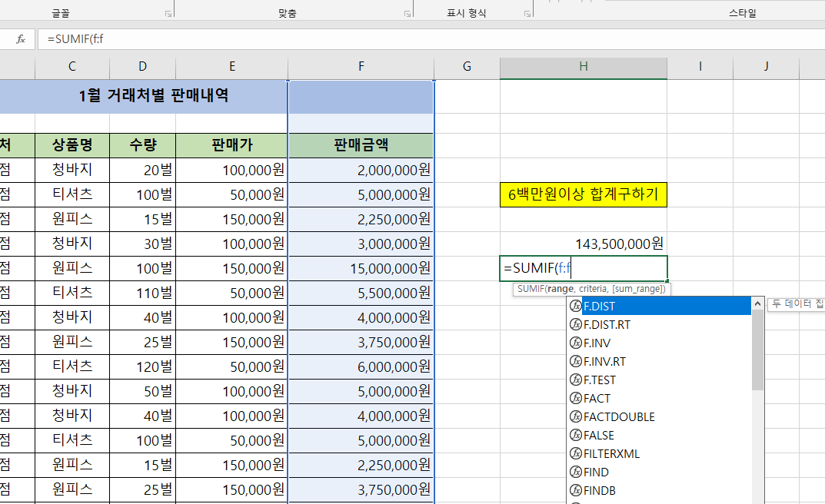Select F.DIST.RT in the autocomplete list
The height and width of the screenshot is (504, 825).
tap(660, 324)
